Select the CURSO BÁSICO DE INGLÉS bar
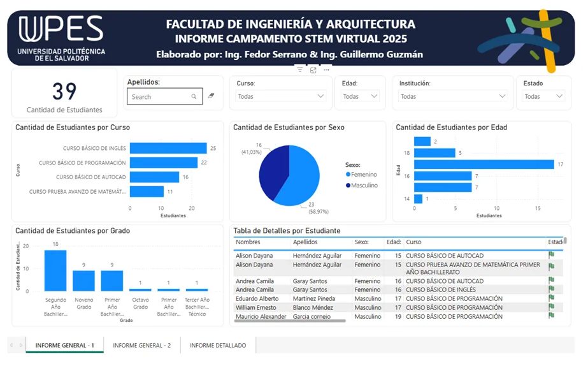This screenshot has width=588, height=366. [x=168, y=148]
